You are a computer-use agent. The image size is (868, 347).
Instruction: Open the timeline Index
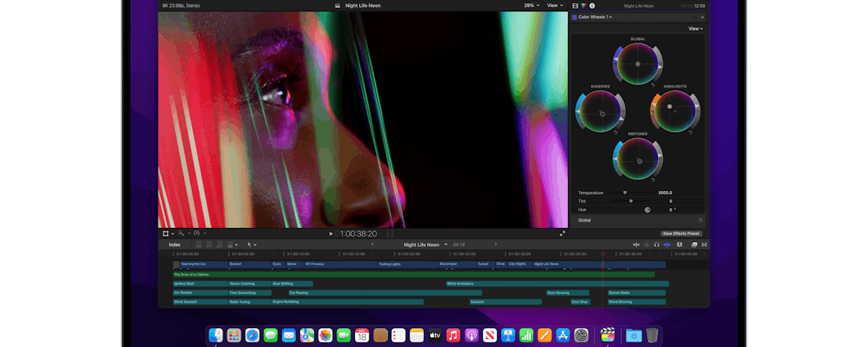(x=174, y=244)
